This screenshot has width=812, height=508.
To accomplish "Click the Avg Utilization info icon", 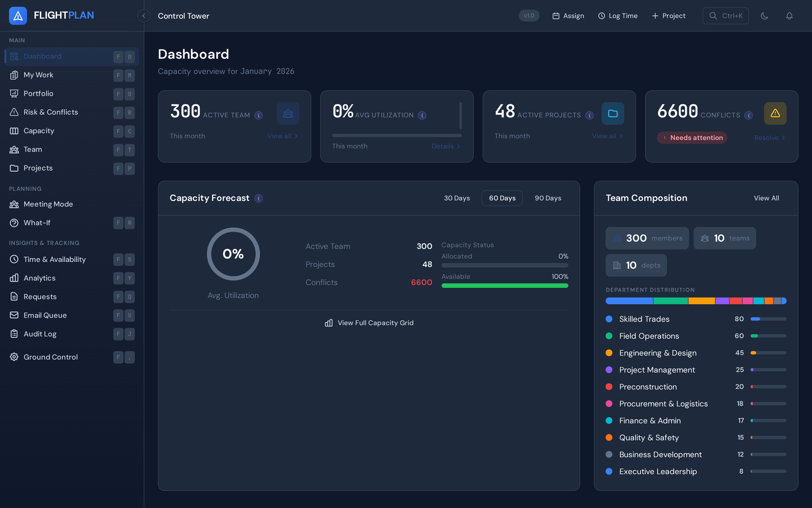I will [422, 116].
